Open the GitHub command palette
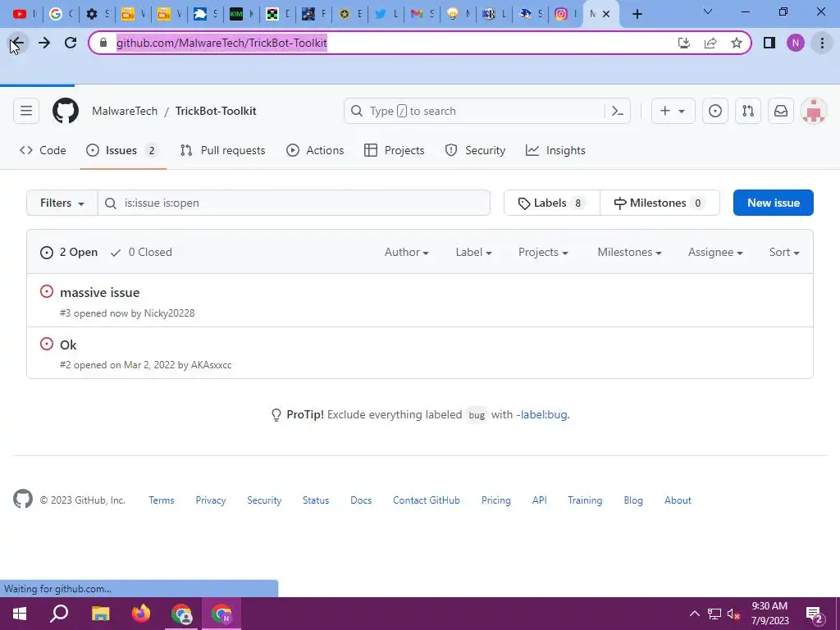The image size is (840, 630). pos(618,111)
